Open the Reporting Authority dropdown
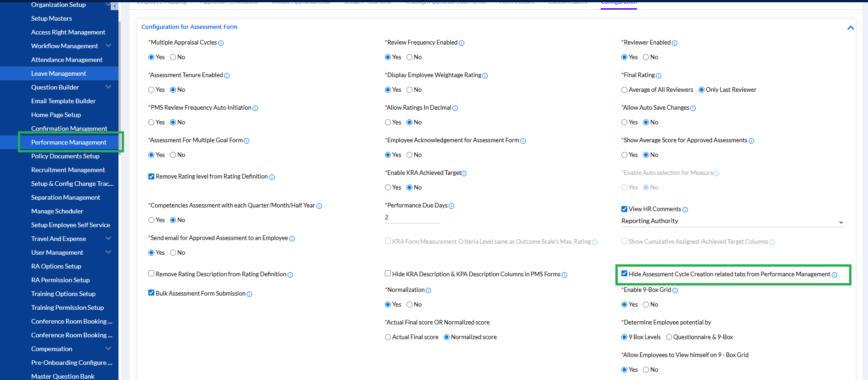 732,221
